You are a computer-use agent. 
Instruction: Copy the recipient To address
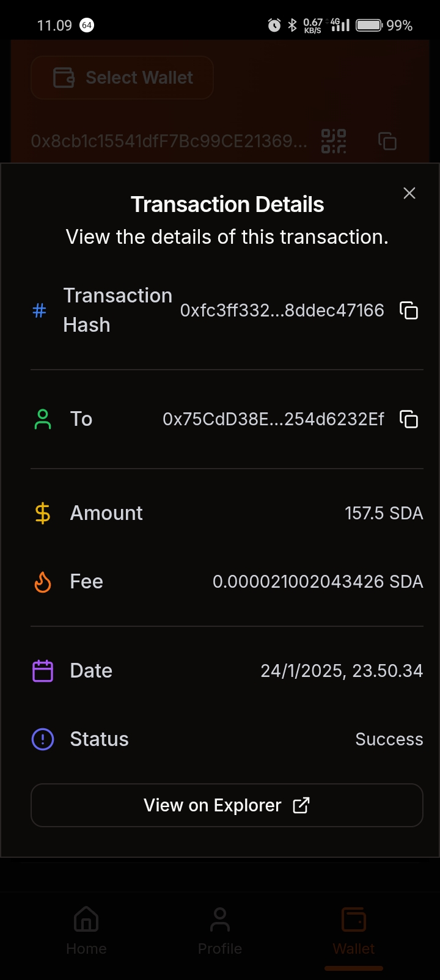(x=408, y=419)
